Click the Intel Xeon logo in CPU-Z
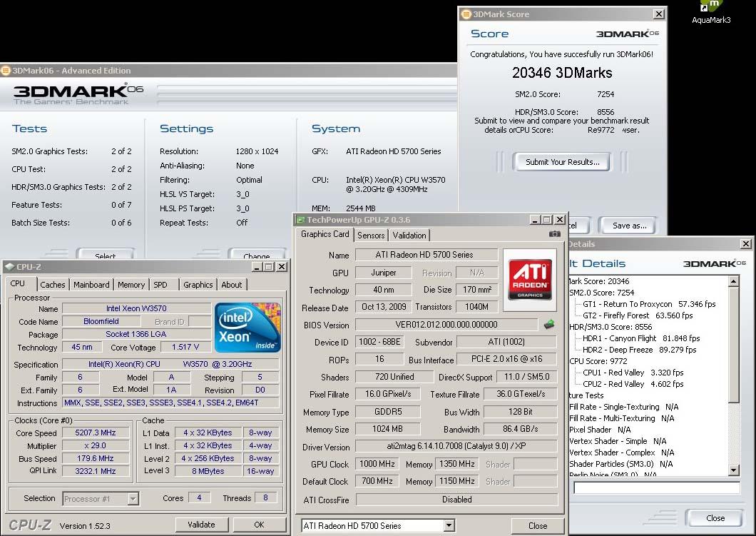The height and width of the screenshot is (536, 756). click(247, 327)
